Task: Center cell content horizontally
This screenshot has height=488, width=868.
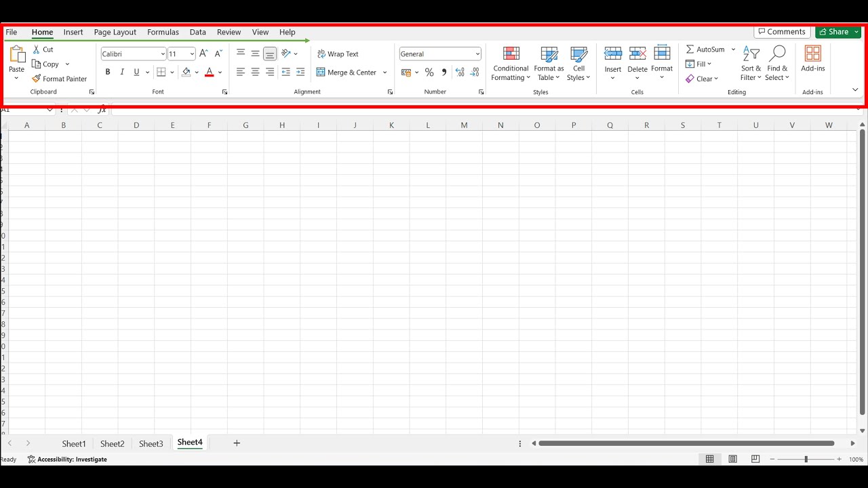Action: [x=255, y=72]
